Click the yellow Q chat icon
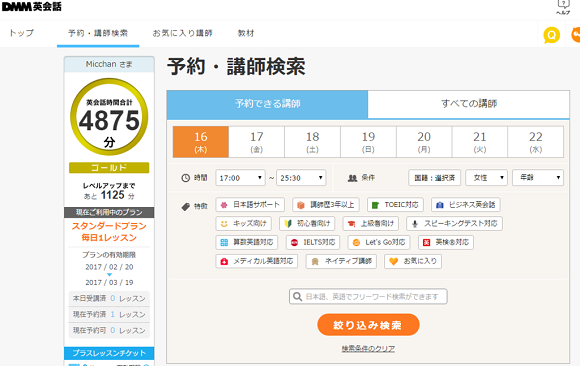This screenshot has height=366, width=580. click(551, 36)
